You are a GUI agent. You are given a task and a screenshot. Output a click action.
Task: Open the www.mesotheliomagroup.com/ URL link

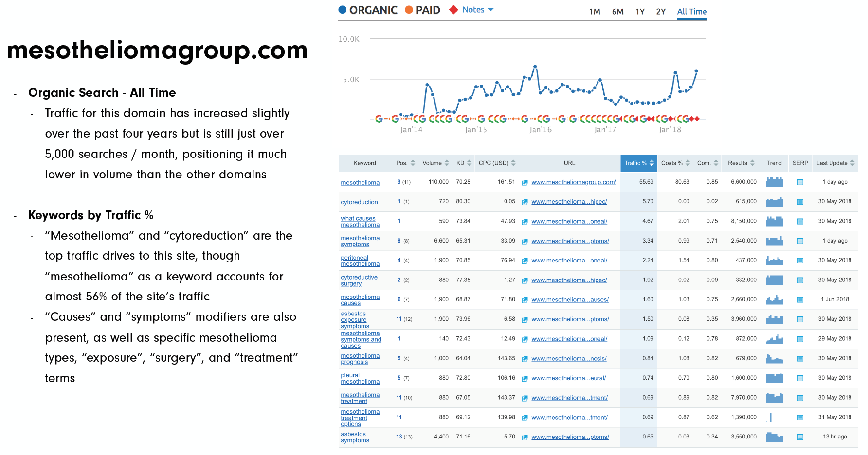[x=574, y=182]
